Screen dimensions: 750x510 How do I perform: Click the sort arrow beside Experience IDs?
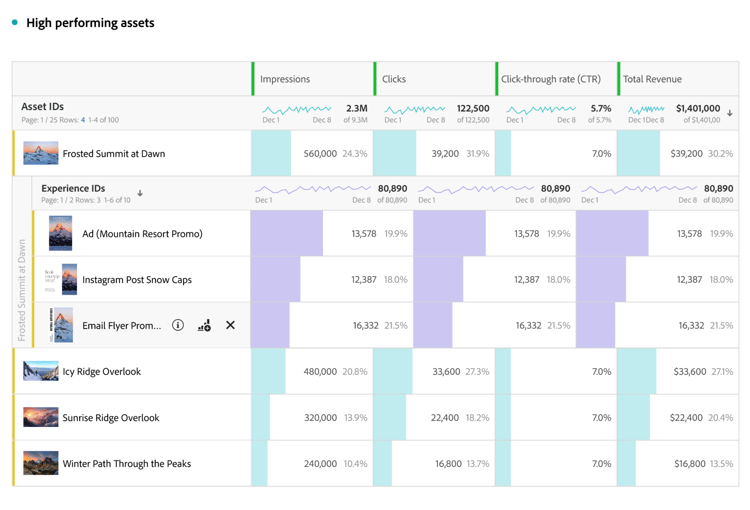tap(140, 193)
